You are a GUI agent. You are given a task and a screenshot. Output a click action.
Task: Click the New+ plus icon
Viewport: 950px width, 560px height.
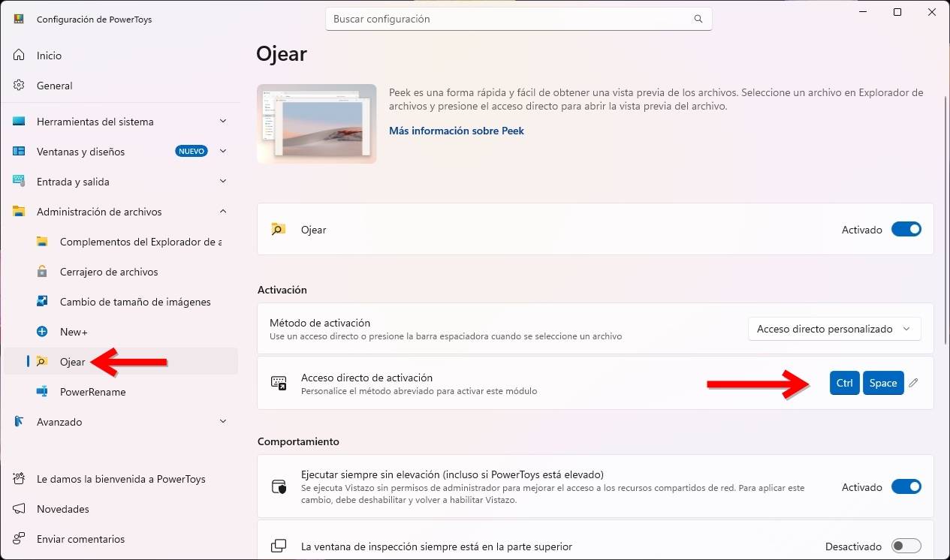(x=43, y=332)
